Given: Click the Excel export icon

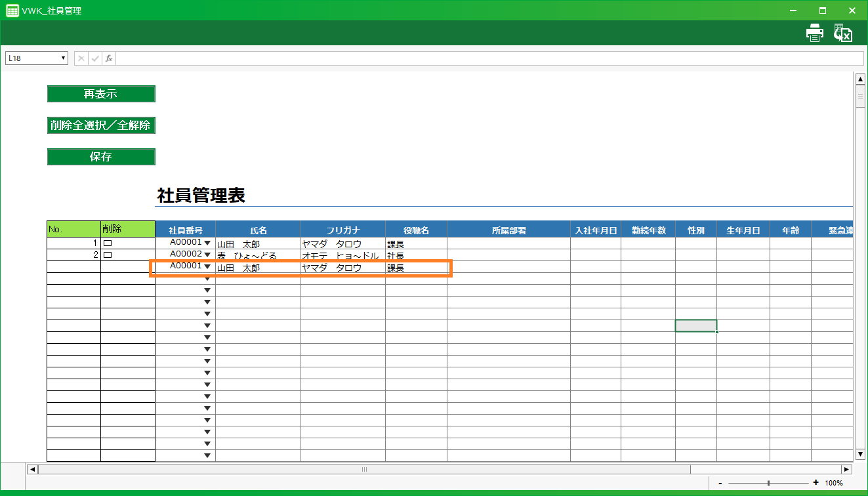Looking at the screenshot, I should click(843, 33).
